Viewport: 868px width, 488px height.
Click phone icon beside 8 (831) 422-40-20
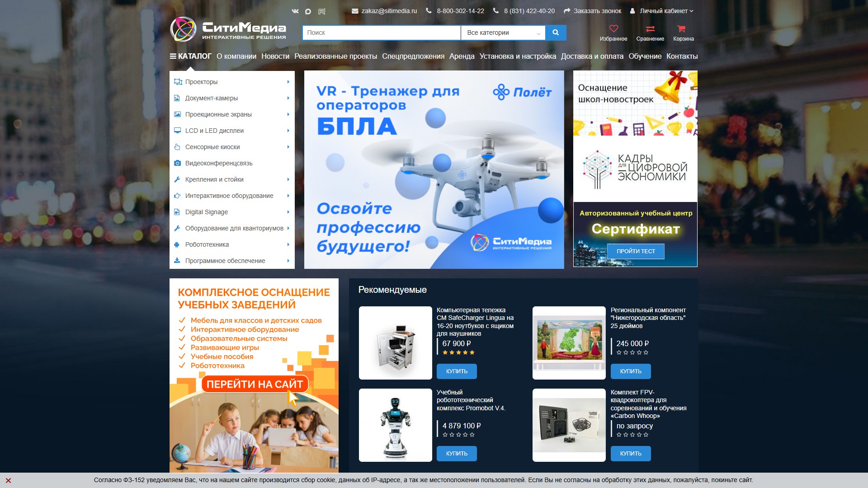tap(496, 11)
